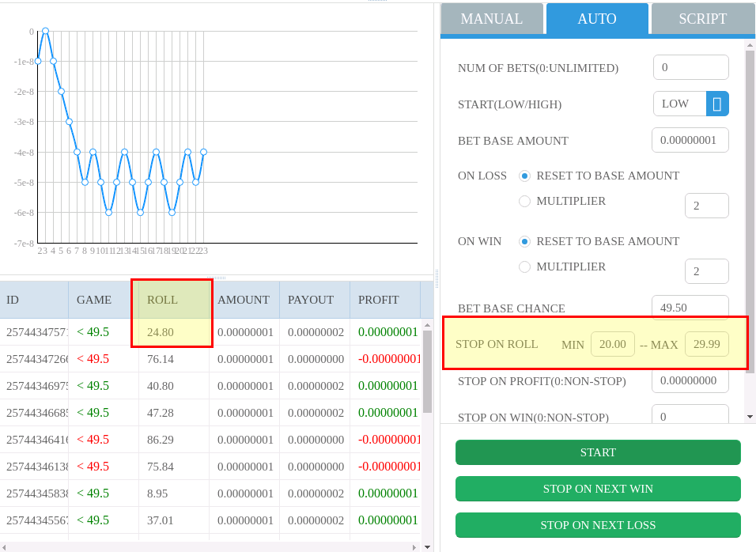
Task: Click STOP ON NEXT LOSS button
Action: [598, 525]
